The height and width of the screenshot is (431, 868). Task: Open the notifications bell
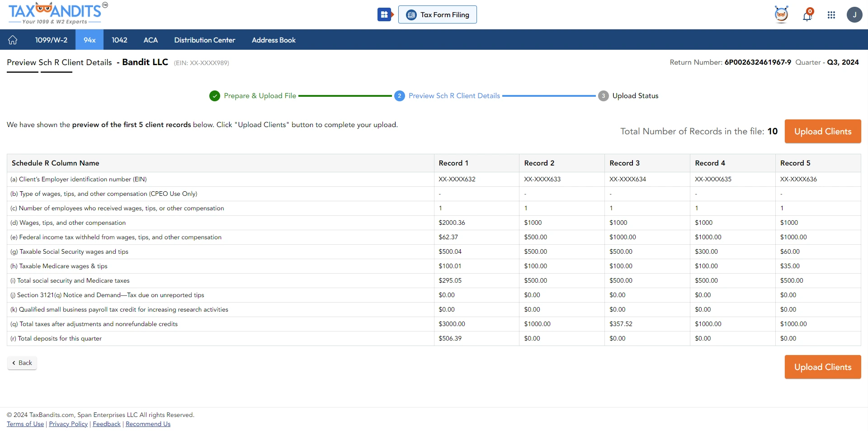coord(807,15)
